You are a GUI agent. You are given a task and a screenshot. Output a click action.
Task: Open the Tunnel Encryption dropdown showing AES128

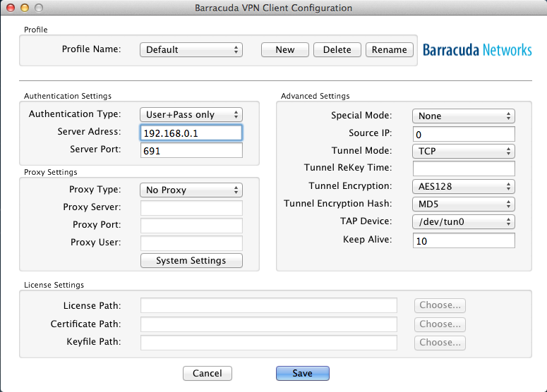click(x=464, y=186)
